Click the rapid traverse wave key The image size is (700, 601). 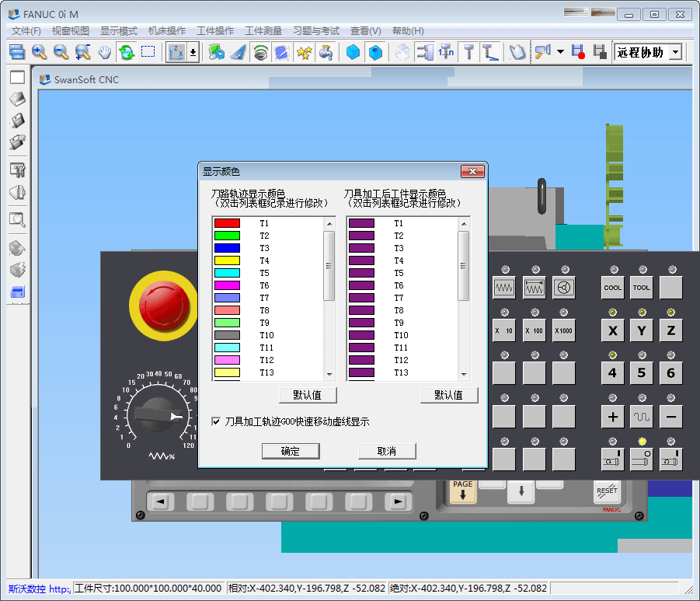pos(642,417)
